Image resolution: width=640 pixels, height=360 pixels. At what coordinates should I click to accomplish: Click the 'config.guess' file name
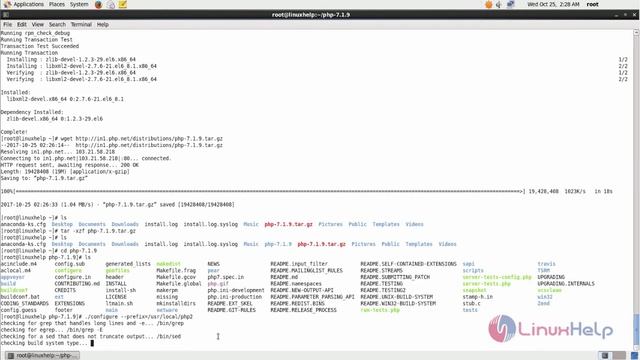18,310
